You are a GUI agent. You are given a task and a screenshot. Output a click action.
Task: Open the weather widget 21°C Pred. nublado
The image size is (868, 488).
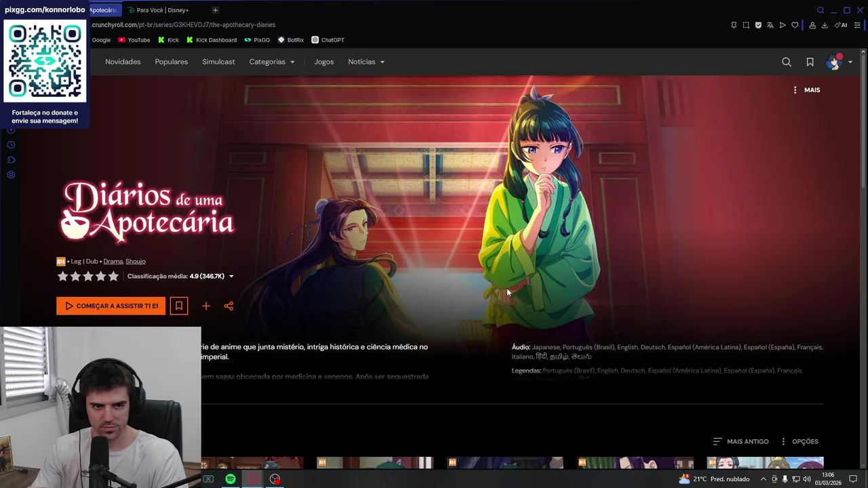(713, 479)
